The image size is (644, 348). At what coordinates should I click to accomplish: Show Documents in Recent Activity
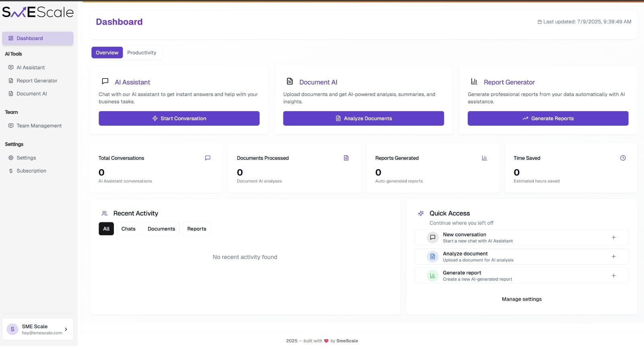(x=161, y=229)
